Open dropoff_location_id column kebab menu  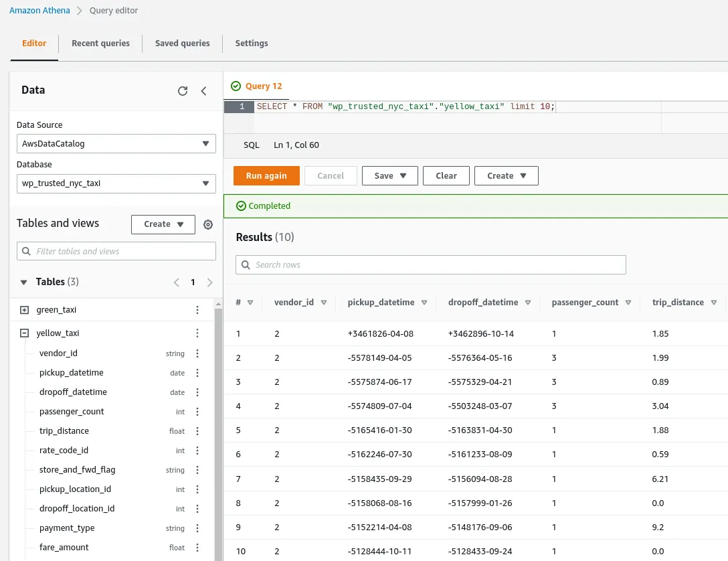[x=197, y=509]
